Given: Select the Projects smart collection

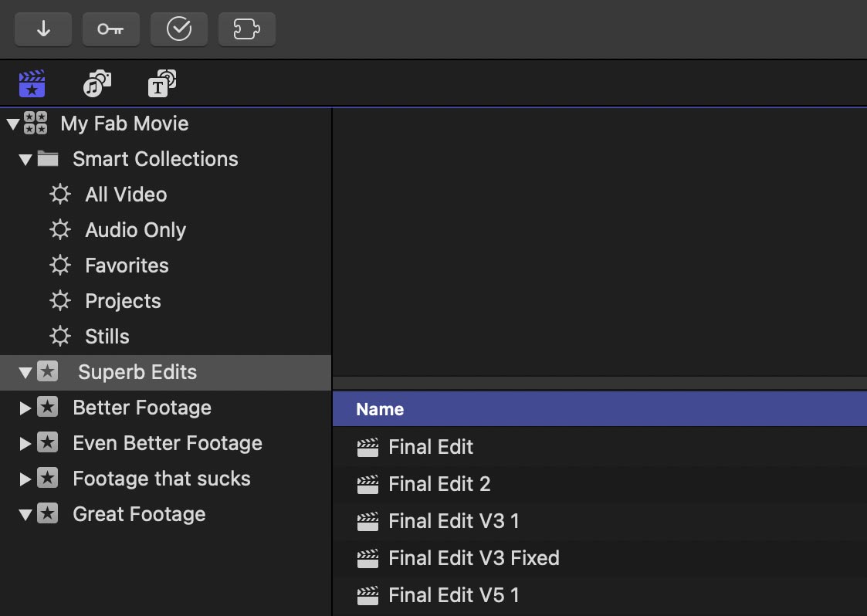Looking at the screenshot, I should (123, 301).
